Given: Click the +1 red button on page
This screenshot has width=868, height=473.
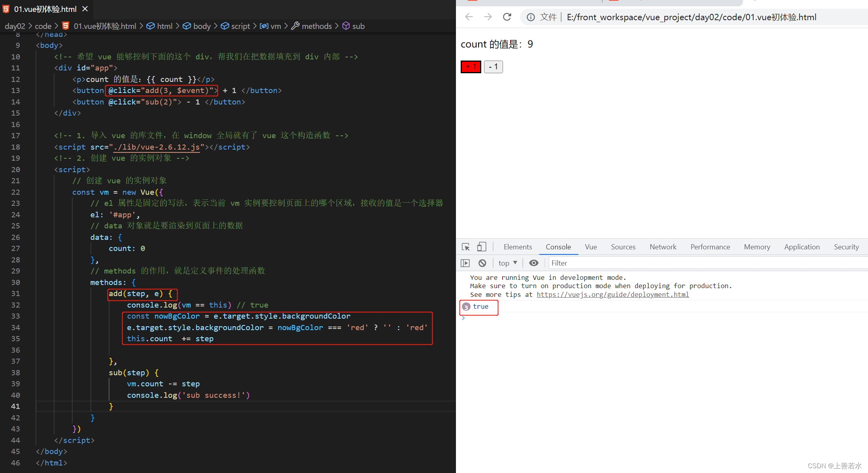Looking at the screenshot, I should (x=470, y=67).
